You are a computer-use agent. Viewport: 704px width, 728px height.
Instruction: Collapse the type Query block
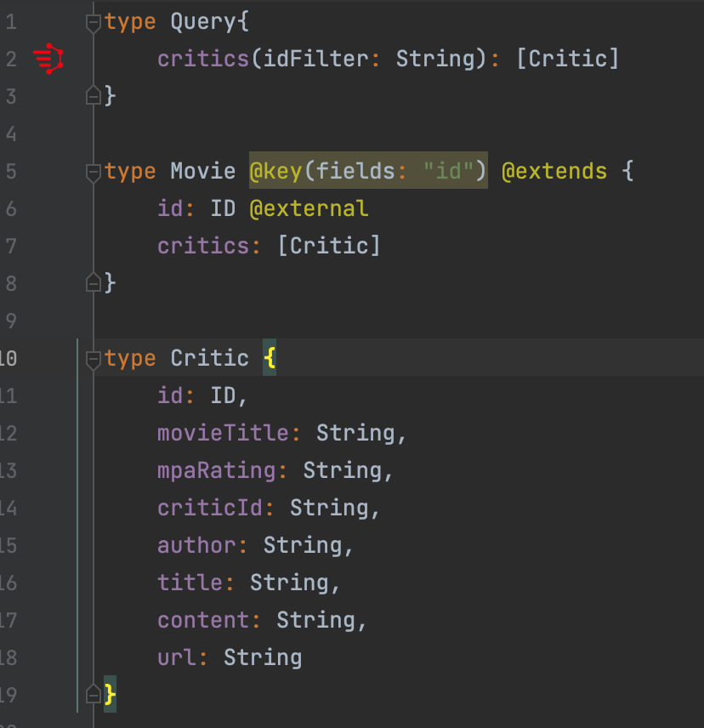pos(94,22)
